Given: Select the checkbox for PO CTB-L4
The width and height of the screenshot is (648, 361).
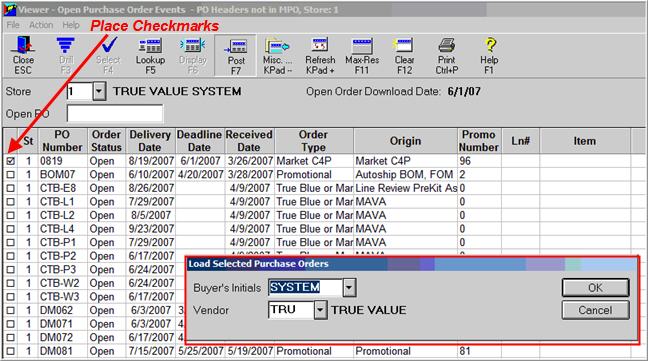Looking at the screenshot, I should coord(10,229).
